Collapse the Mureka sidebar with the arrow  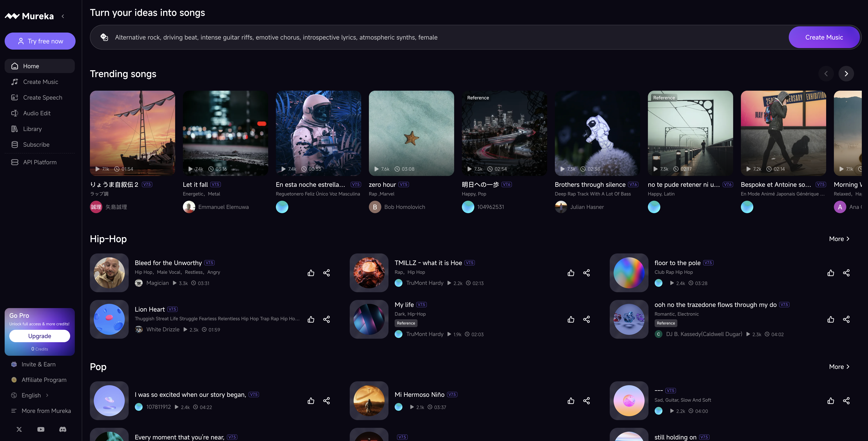pos(63,16)
